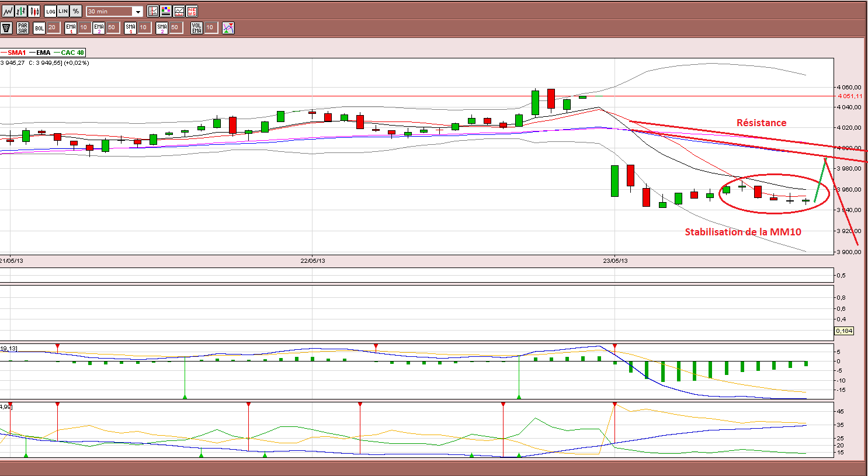Image resolution: width=868 pixels, height=476 pixels.
Task: Switch to line chart display
Action: (x=8, y=11)
